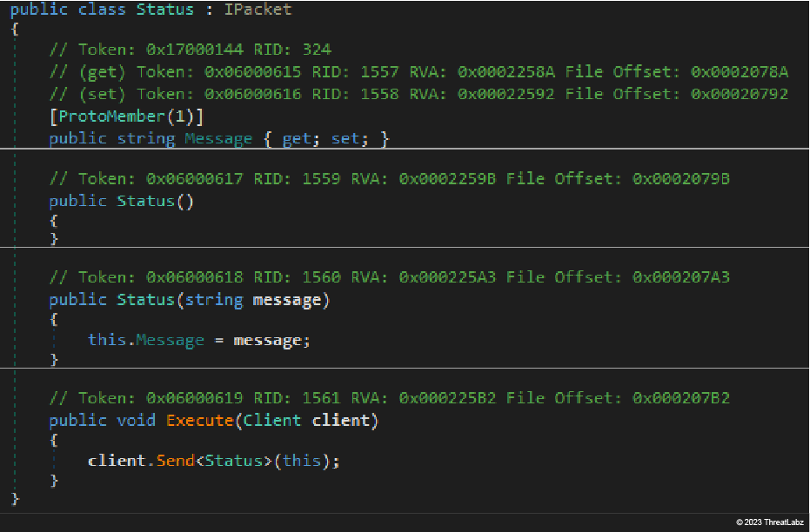Image resolution: width=810 pixels, height=532 pixels.
Task: Click the (get) Token 0x06000615 comment
Action: 418,71
